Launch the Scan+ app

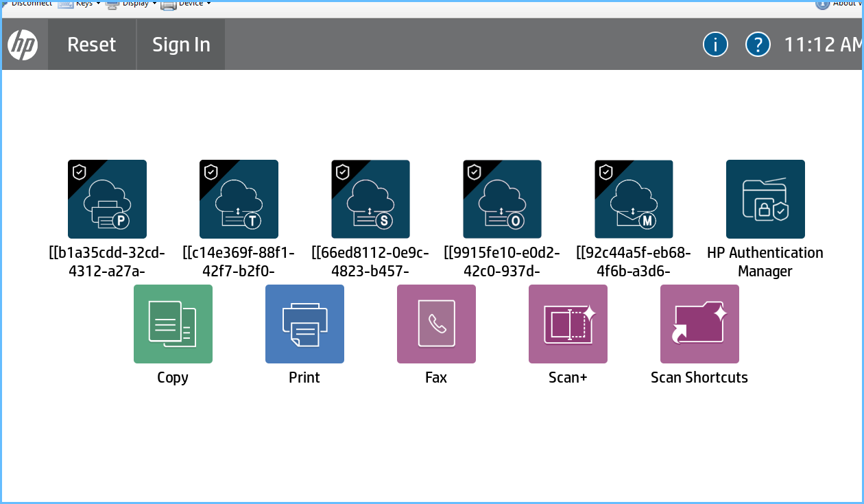pos(568,324)
